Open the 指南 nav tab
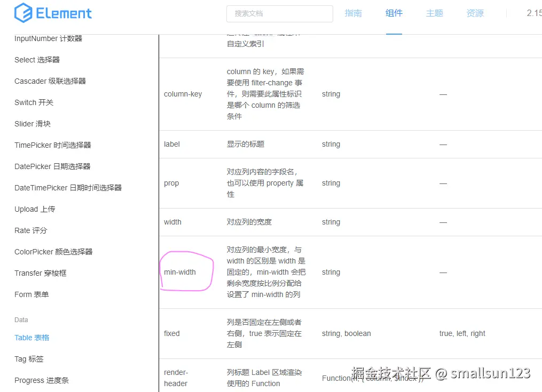This screenshot has height=392, width=542. (x=354, y=13)
